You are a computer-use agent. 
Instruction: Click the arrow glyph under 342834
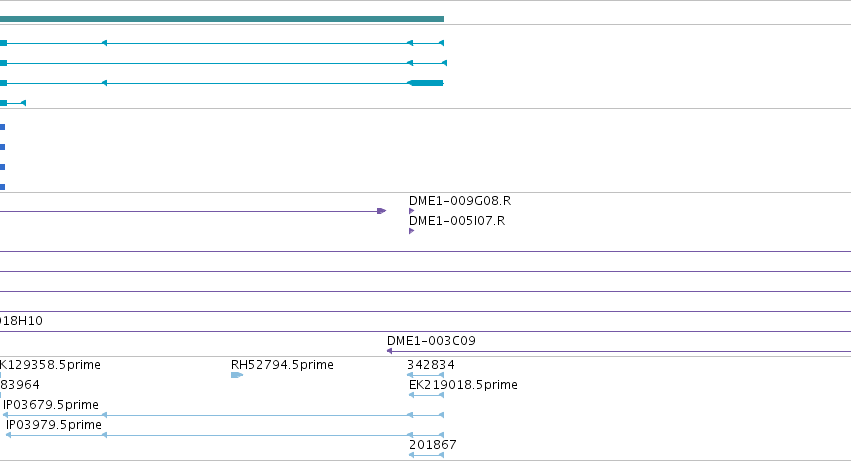(426, 375)
